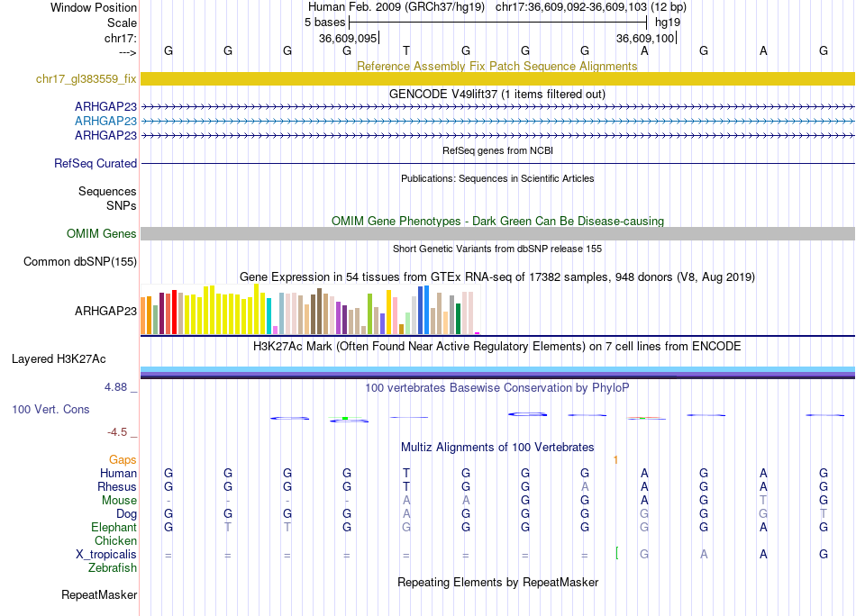
Task: Click the Chicken alignment row label
Action: (115, 540)
